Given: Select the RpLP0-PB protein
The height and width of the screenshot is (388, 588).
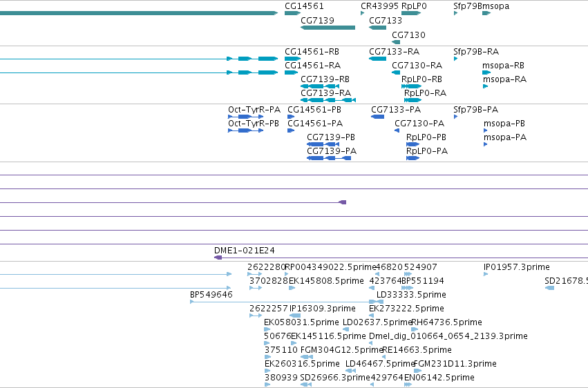Looking at the screenshot, I should pyautogui.click(x=412, y=144).
